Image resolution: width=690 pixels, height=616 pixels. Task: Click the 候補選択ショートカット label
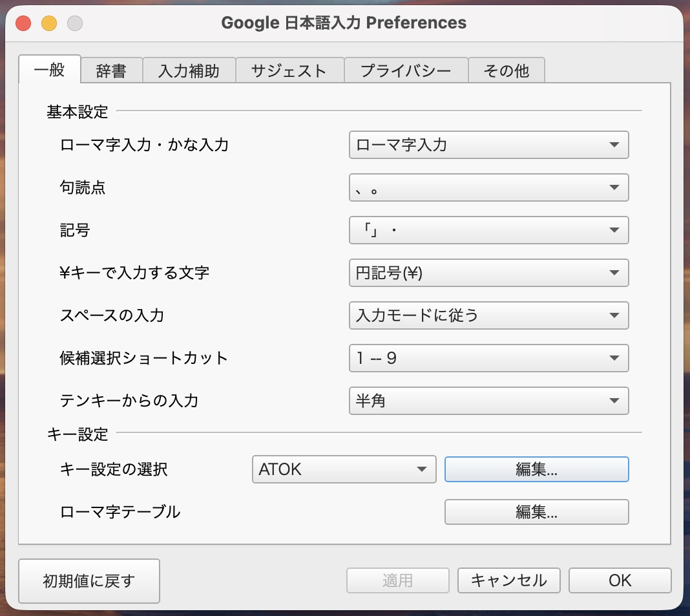pos(144,358)
